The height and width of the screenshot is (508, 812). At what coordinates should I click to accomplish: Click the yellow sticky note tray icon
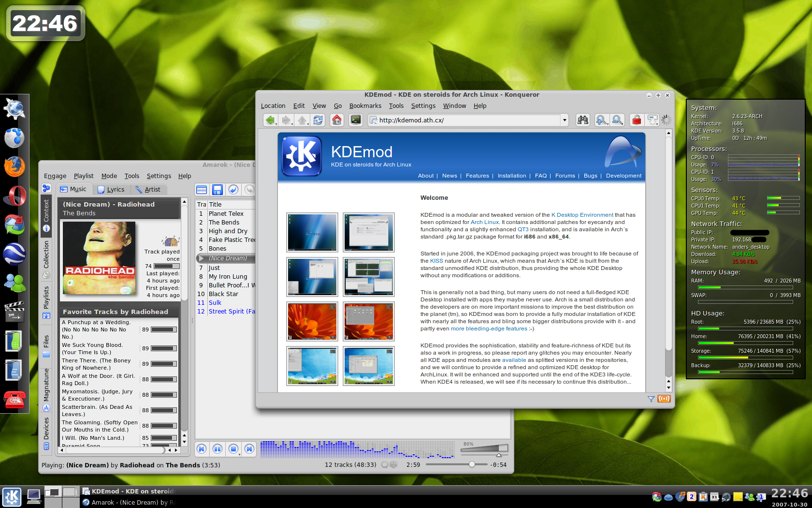click(738, 497)
